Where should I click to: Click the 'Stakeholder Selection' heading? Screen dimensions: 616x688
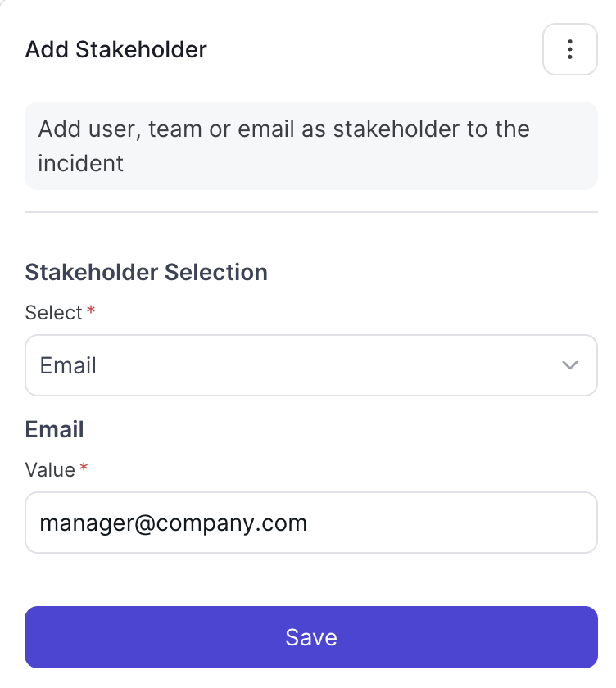click(146, 272)
